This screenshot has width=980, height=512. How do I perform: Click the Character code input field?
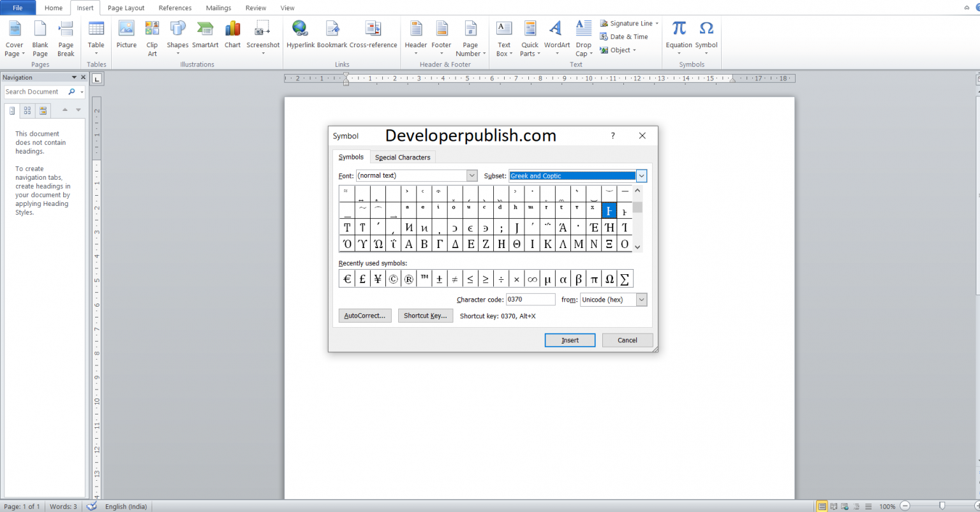pos(530,299)
